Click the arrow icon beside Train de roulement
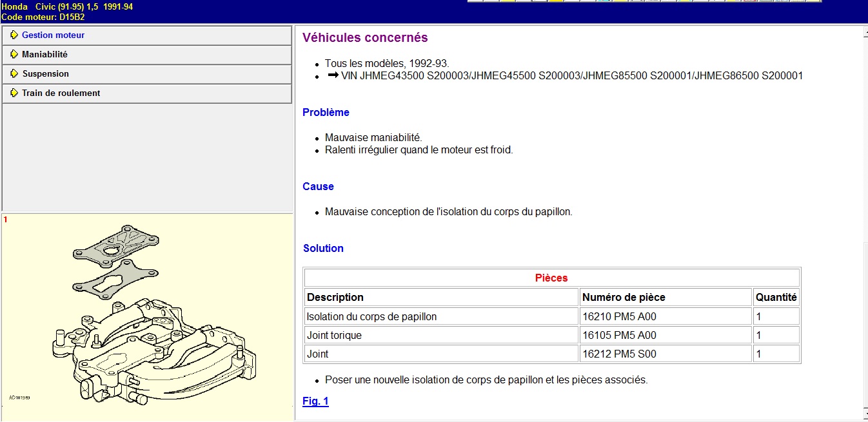 click(14, 93)
